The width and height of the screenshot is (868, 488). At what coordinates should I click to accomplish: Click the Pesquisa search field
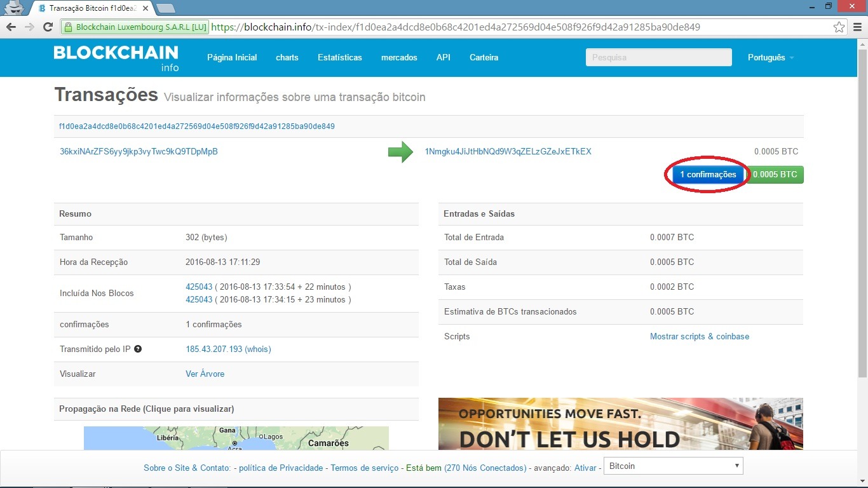(x=658, y=57)
